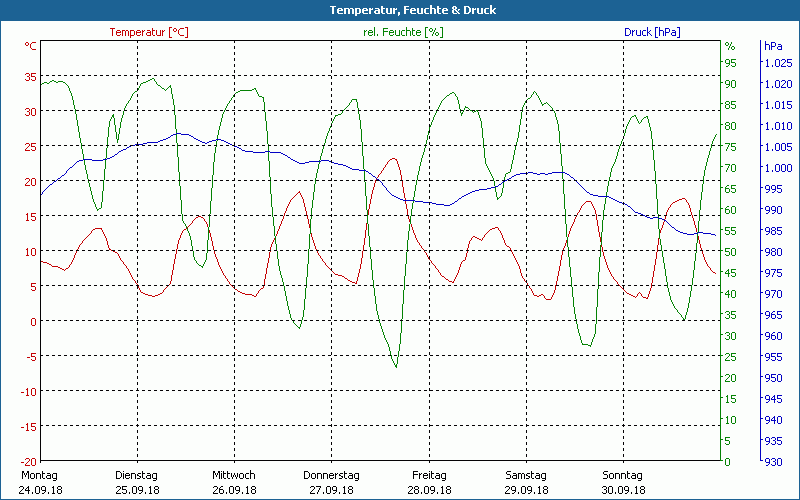Select the date '27.09.18'
This screenshot has width=800, height=500.
coord(332,490)
